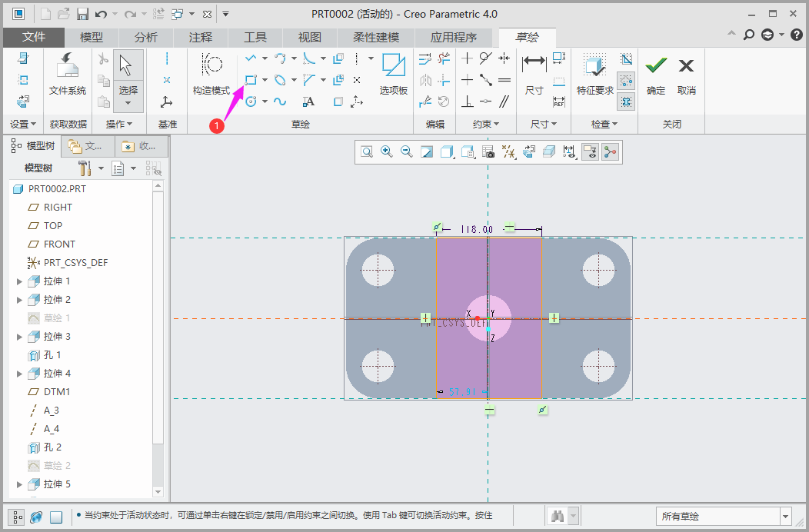Screen dimensions: 809x532
Task: Open the 约束 group dropdown
Action: pyautogui.click(x=486, y=124)
